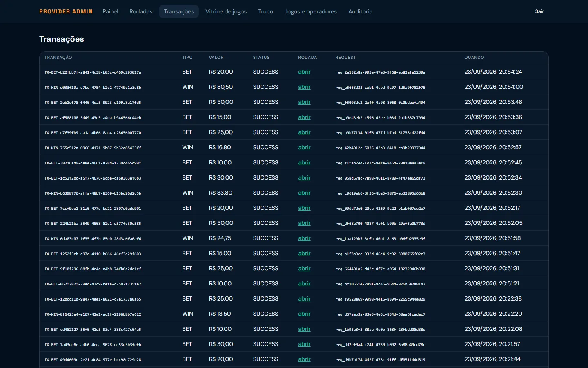This screenshot has height=368, width=588.
Task: Open abrir in the 20:22:08 row
Action: click(304, 329)
